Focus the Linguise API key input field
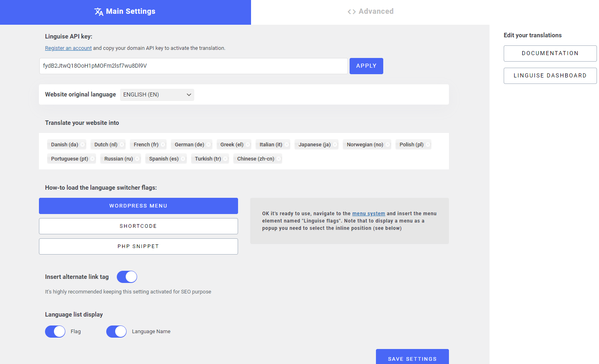 (193, 66)
